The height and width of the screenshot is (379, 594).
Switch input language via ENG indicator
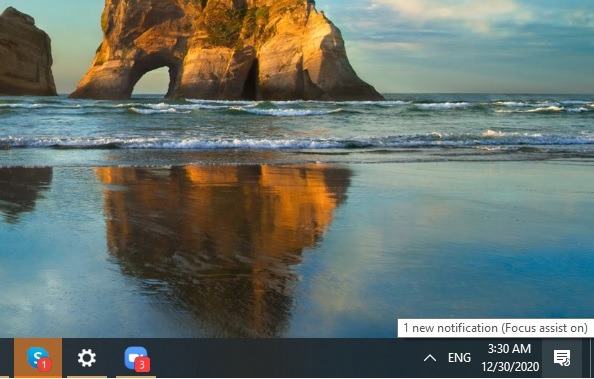coord(459,358)
